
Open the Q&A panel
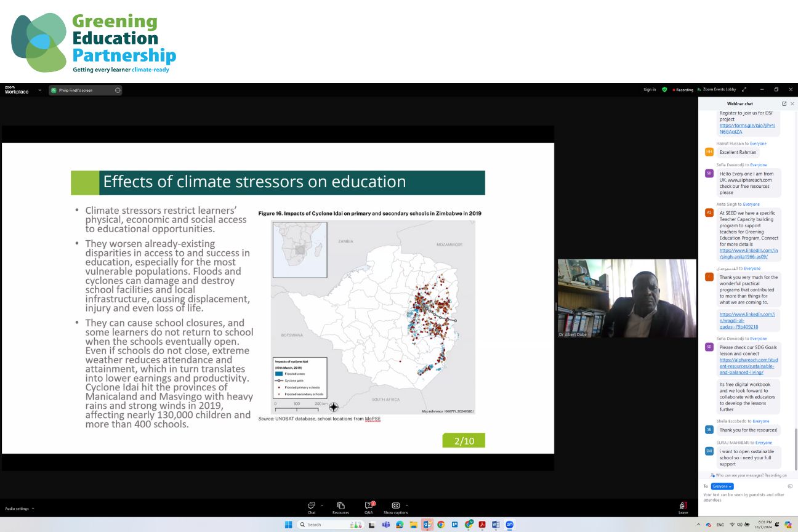coord(369,506)
